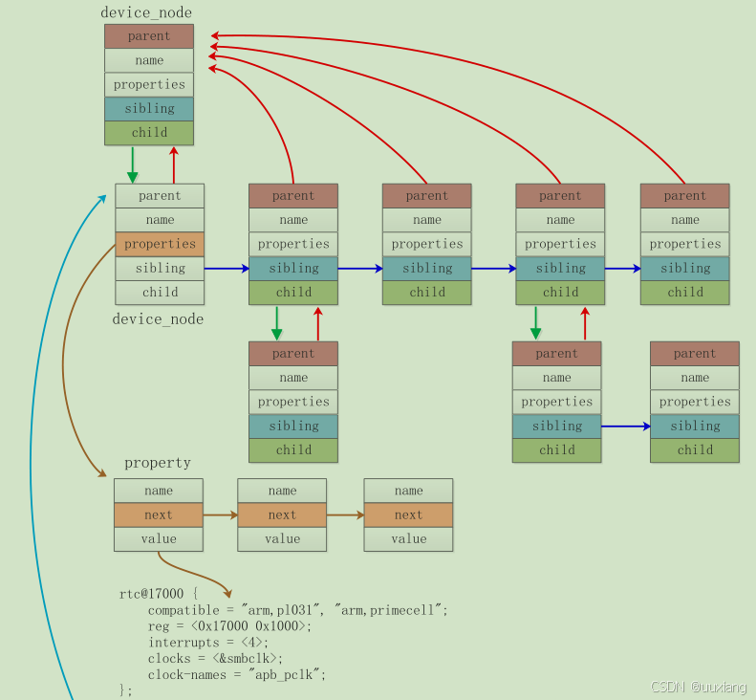Click the 'interrupts = <4>;' line
756x700 pixels.
[x=208, y=643]
